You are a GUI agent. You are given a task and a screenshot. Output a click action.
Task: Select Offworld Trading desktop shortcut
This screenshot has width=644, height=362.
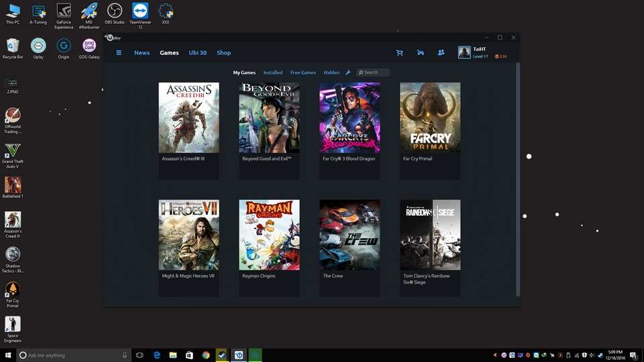[x=13, y=121]
